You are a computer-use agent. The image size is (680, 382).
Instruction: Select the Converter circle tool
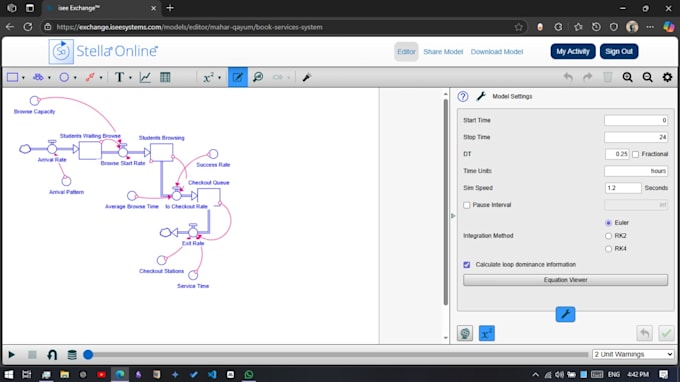[64, 77]
